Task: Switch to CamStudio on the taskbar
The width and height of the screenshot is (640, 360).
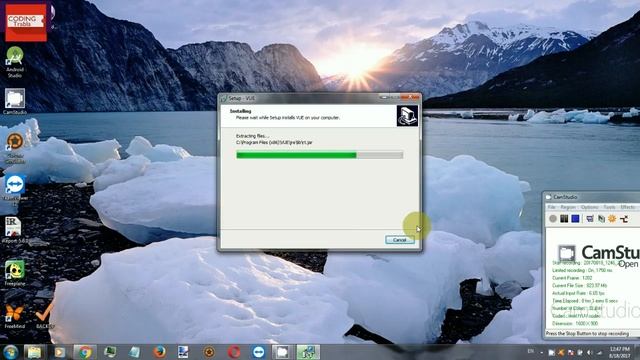Action: pos(283,352)
